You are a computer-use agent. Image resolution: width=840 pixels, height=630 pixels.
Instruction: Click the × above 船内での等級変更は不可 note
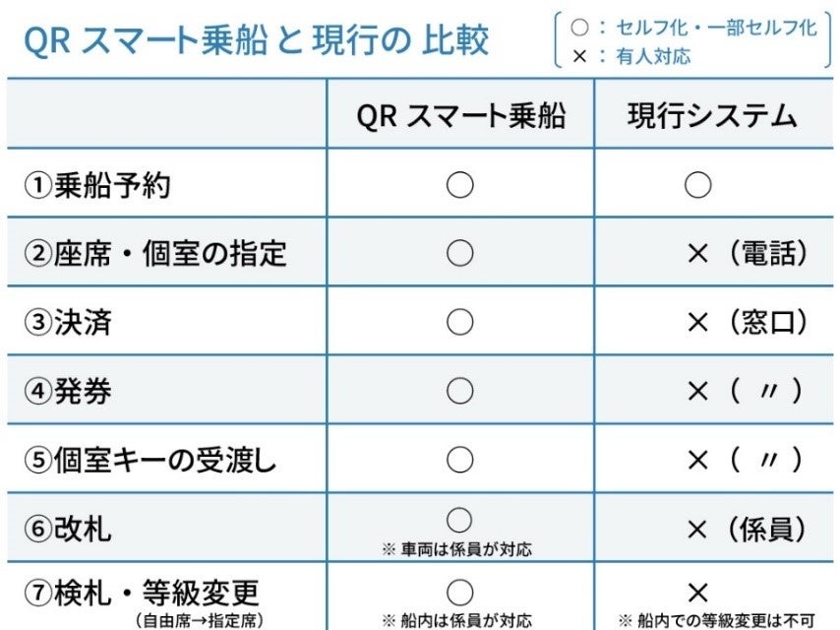[x=697, y=593]
